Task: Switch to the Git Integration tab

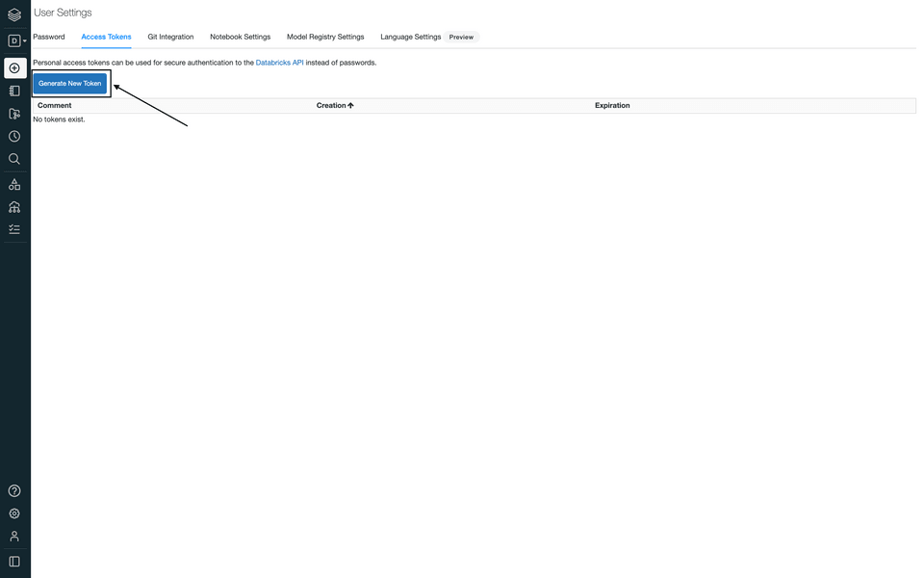Action: coord(170,37)
